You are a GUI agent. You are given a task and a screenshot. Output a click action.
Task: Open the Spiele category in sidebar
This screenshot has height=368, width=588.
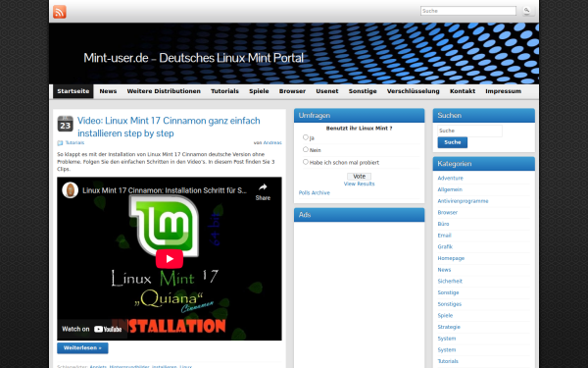[445, 315]
